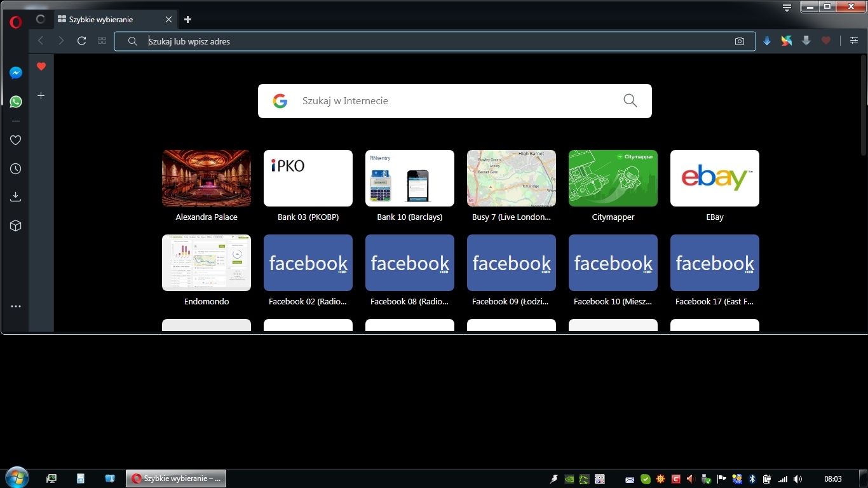868x488 pixels.
Task: Click the envelope mail tray icon
Action: click(x=630, y=479)
